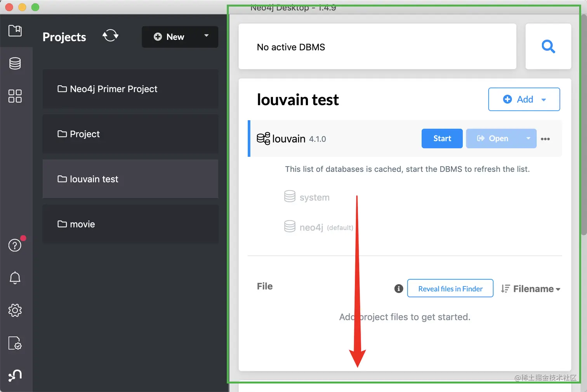Start the louvain DBMS
The height and width of the screenshot is (392, 587).
tap(442, 139)
